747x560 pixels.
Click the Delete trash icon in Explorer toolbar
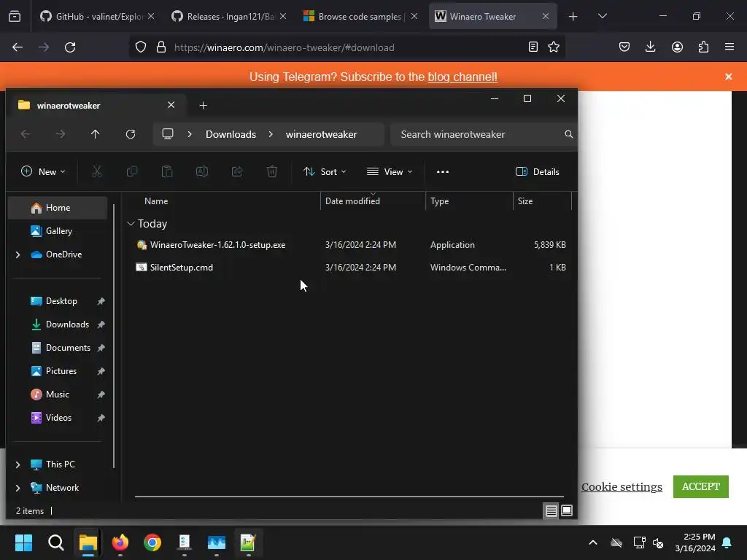coord(272,171)
